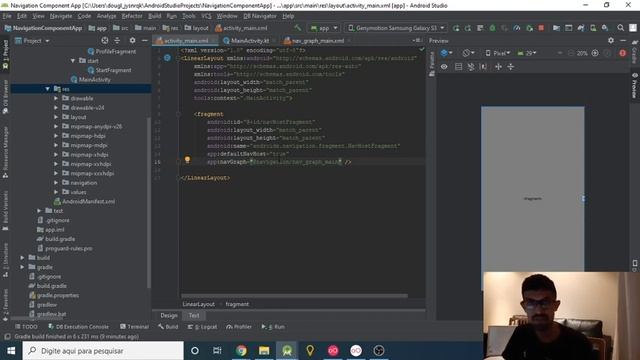Open the Terminal tool window
This screenshot has width=640, height=360.
click(x=134, y=327)
